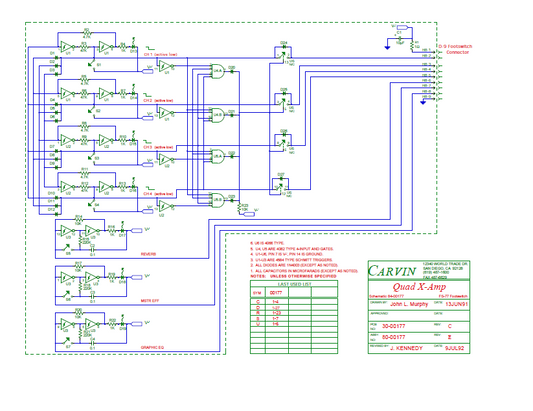Select the reviser name J. KENNEDY
The width and height of the screenshot is (533, 411).
[406, 348]
